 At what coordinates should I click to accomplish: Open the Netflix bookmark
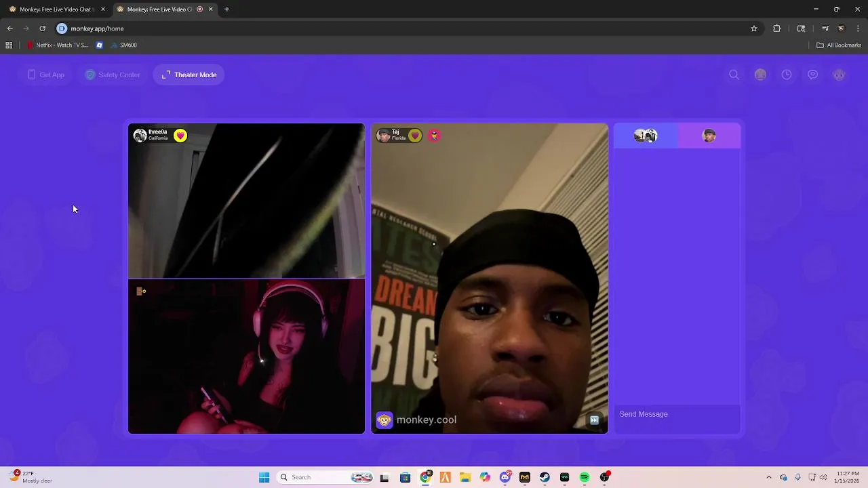[x=57, y=45]
